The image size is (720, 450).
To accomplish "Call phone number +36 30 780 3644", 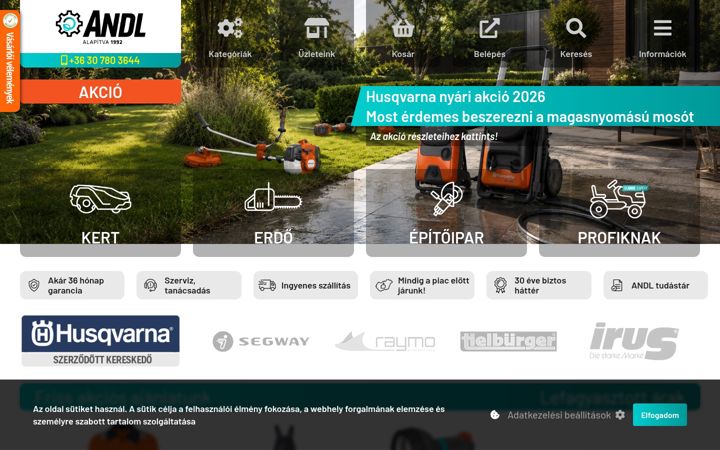I will pos(101,60).
